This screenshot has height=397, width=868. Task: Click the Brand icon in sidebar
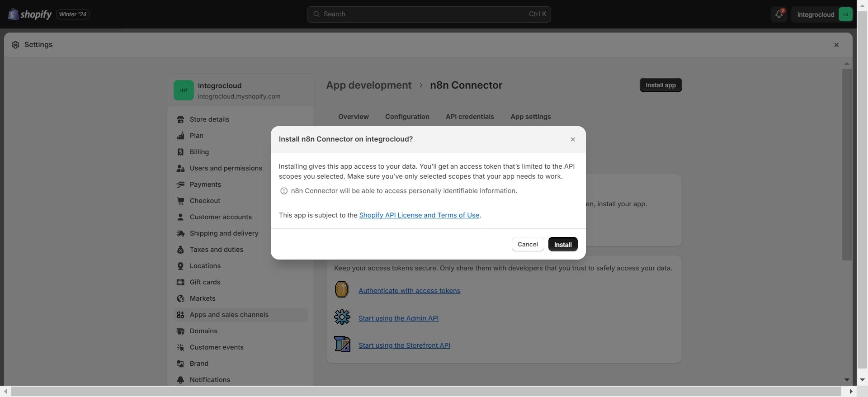click(180, 364)
